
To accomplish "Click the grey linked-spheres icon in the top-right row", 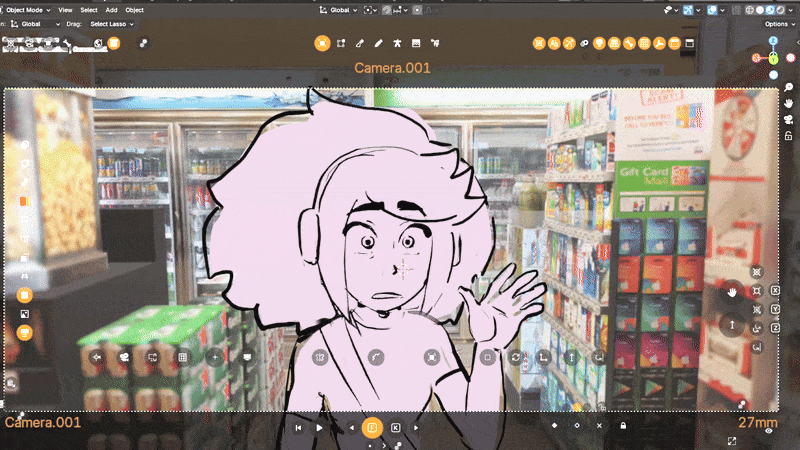I will 584,43.
